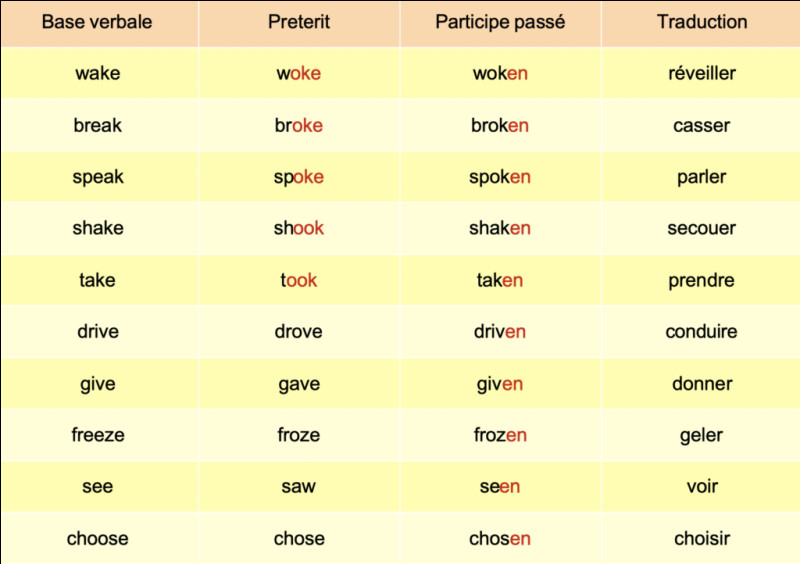The width and height of the screenshot is (800, 564).
Task: Select the 'Participe passé' header cell
Action: coord(500,22)
